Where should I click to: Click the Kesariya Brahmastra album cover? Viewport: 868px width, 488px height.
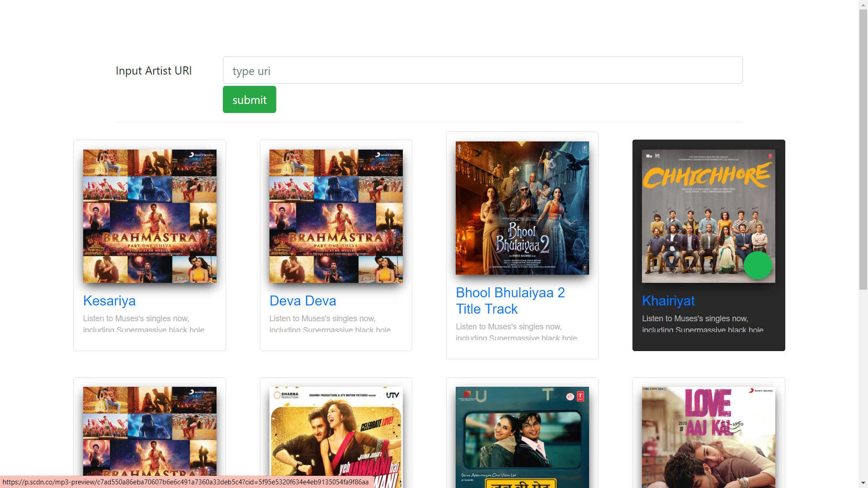[x=150, y=216]
